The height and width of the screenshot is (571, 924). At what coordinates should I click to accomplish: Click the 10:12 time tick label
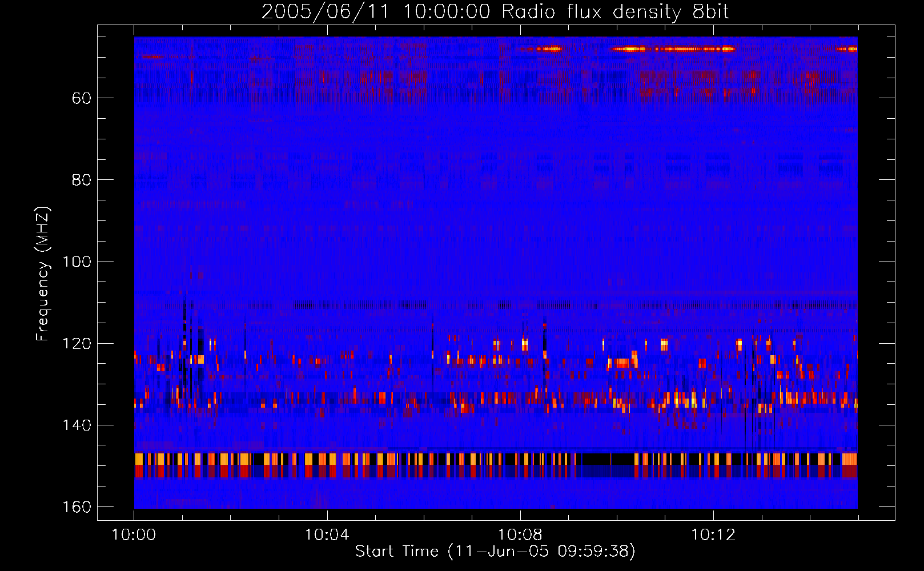click(x=713, y=535)
